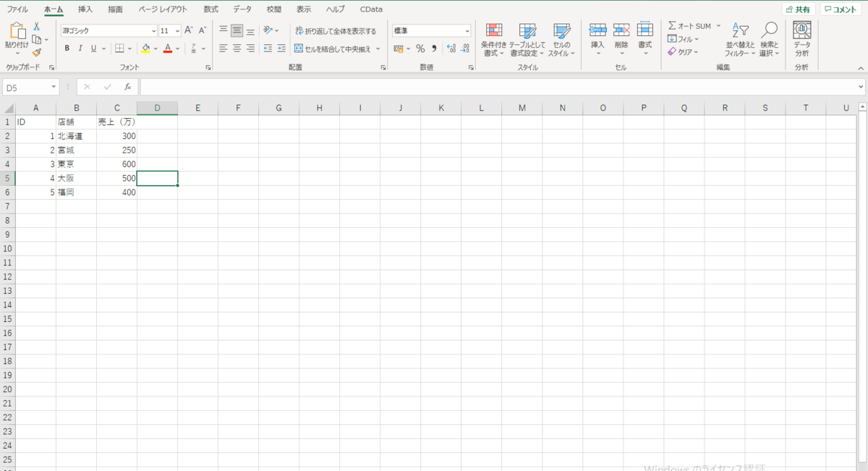
Task: Click the Insert cells (挿入) icon
Action: click(x=597, y=30)
